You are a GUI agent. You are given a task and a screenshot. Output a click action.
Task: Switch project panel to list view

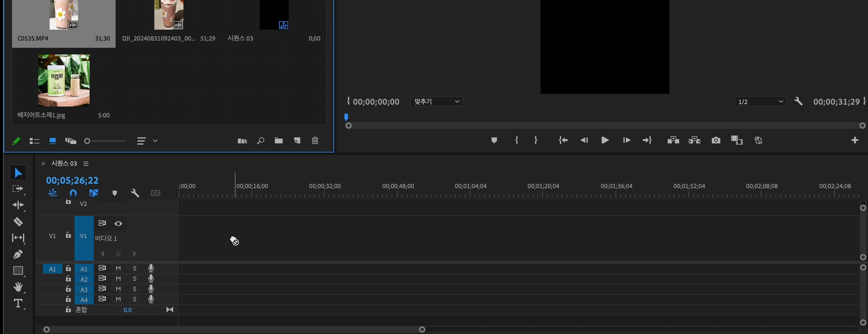click(35, 141)
